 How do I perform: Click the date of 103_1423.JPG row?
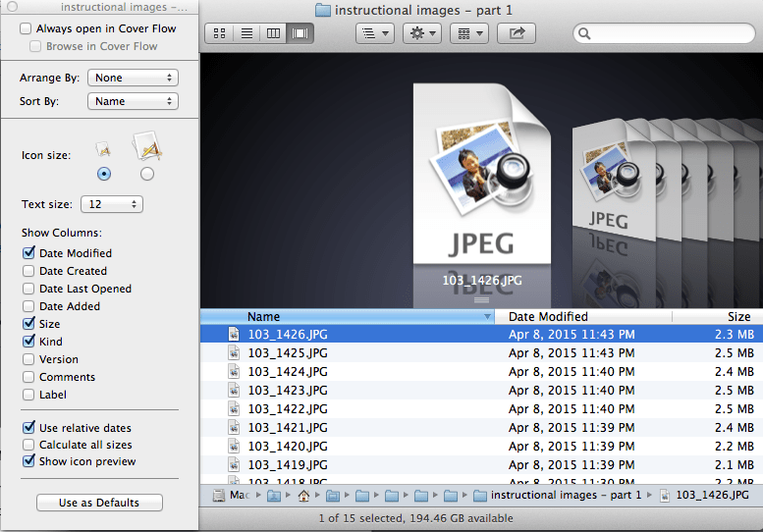572,391
